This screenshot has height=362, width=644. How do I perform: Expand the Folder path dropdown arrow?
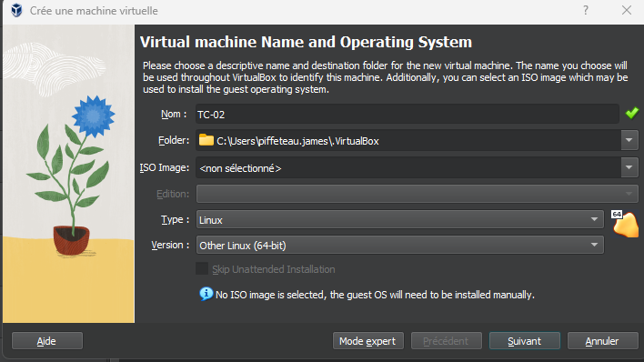pyautogui.click(x=629, y=140)
